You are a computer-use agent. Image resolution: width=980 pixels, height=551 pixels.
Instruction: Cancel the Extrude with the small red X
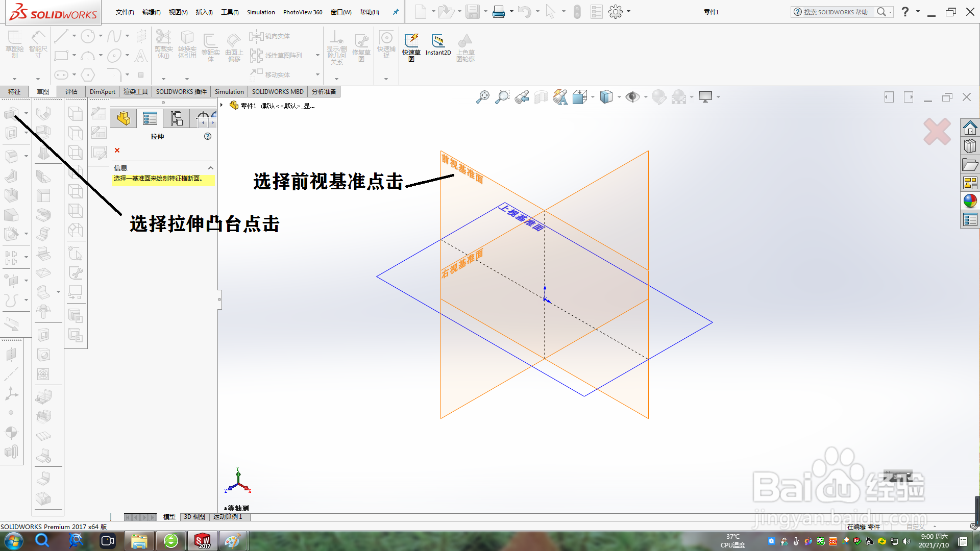[117, 150]
